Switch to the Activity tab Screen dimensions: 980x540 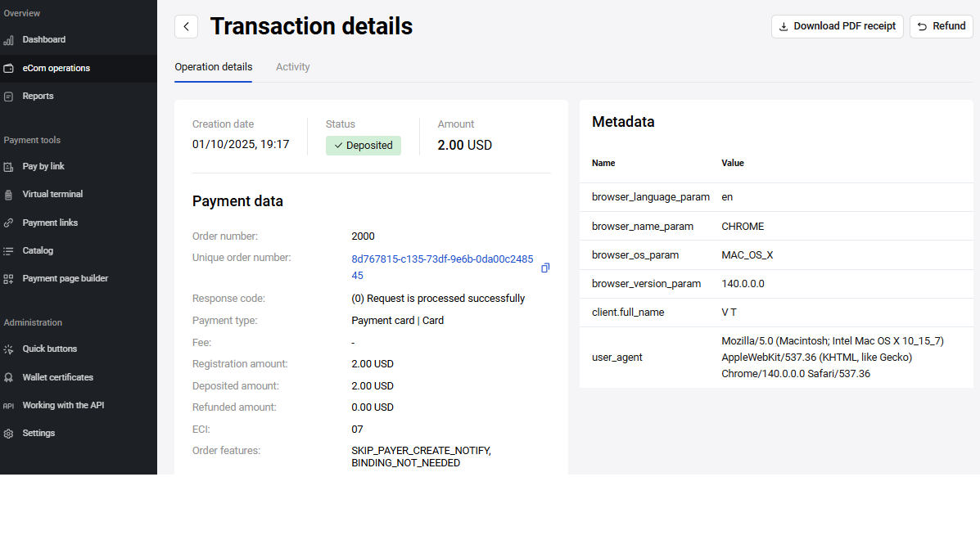[x=292, y=67]
